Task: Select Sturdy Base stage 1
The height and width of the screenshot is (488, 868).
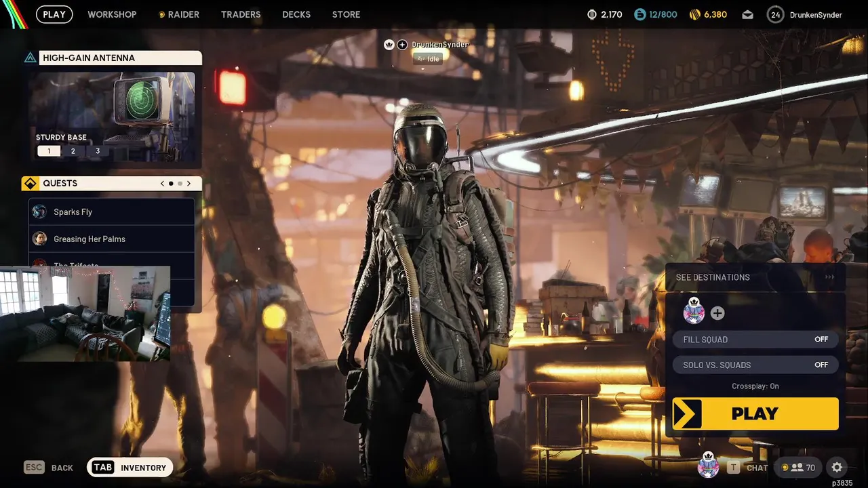Action: click(49, 151)
